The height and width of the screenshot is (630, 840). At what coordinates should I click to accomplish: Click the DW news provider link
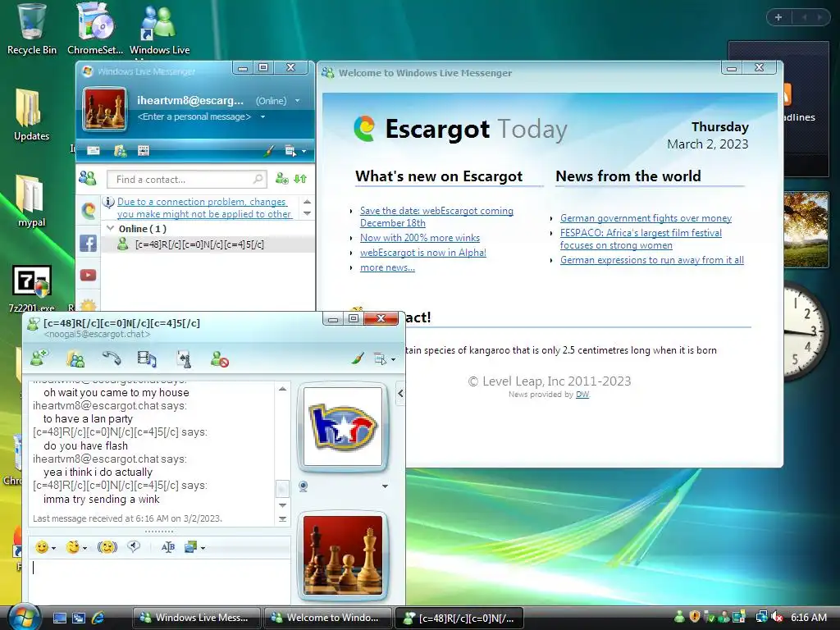(x=582, y=395)
